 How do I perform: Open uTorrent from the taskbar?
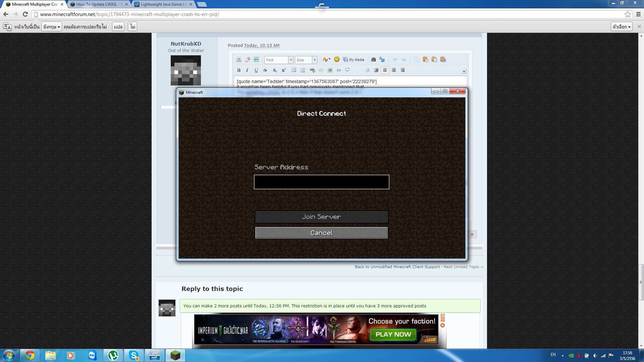tap(113, 355)
